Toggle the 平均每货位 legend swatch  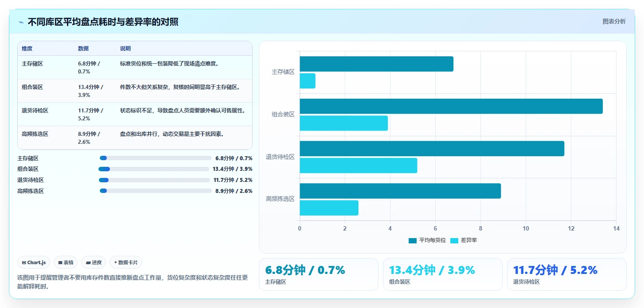pos(413,240)
